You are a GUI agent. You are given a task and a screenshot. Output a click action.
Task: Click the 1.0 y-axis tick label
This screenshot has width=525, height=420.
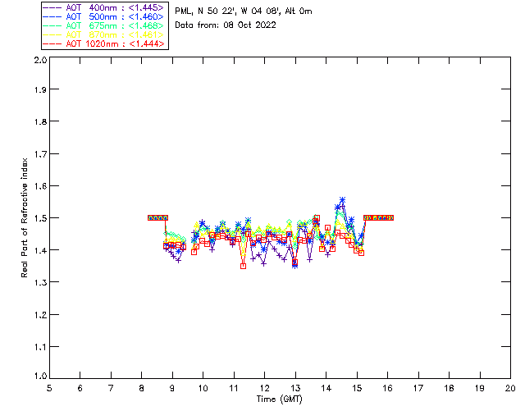[x=40, y=377]
